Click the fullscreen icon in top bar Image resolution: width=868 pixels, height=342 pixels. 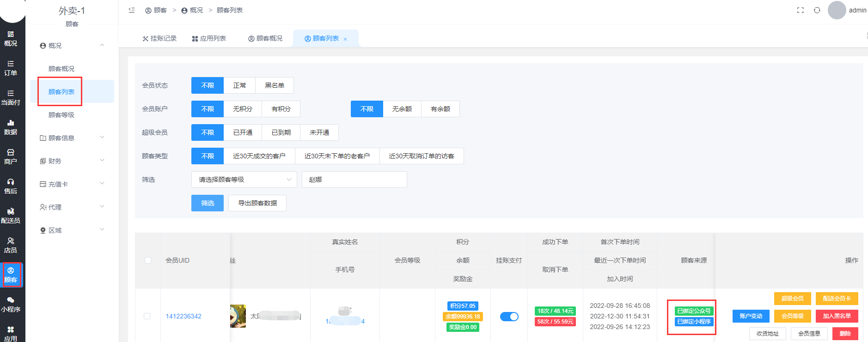(x=801, y=10)
